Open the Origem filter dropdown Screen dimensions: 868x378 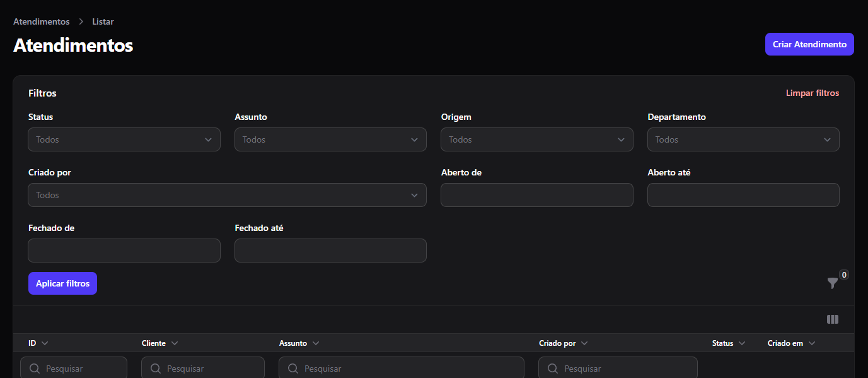tap(537, 139)
